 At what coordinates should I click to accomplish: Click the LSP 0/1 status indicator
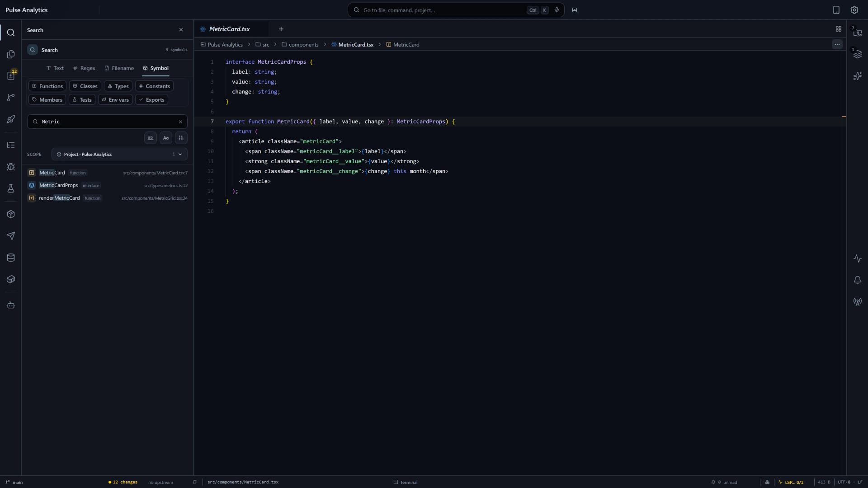791,482
